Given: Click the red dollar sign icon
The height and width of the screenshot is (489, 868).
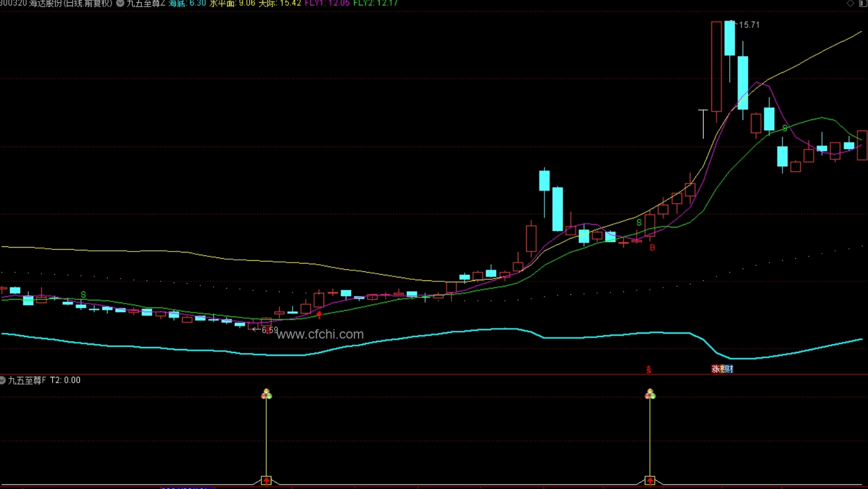Looking at the screenshot, I should [649, 370].
